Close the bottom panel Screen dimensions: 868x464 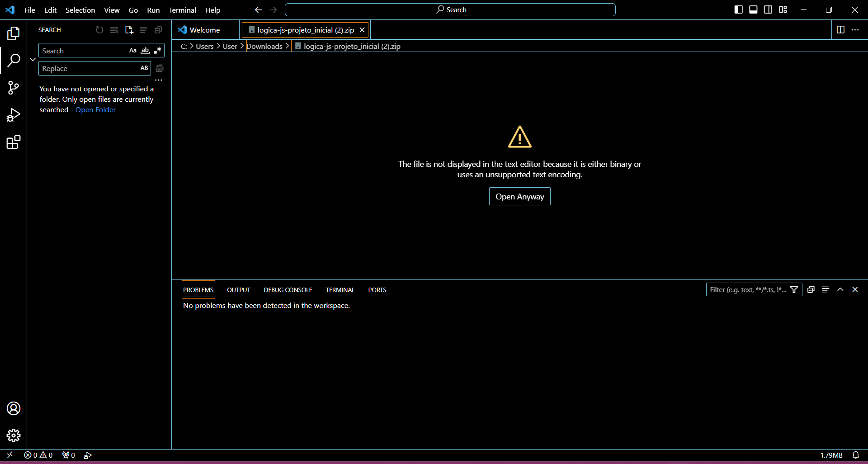tap(855, 289)
